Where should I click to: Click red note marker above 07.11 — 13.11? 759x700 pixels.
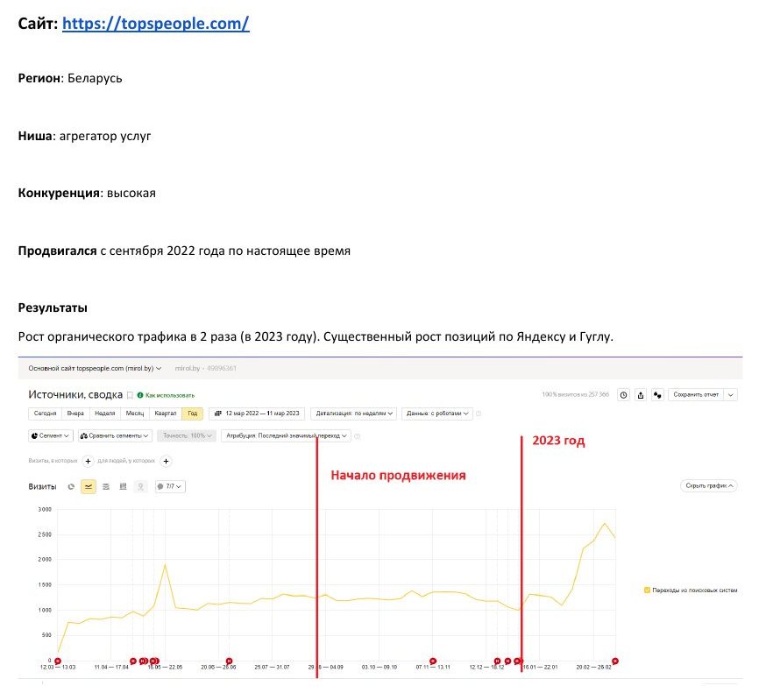click(x=433, y=661)
